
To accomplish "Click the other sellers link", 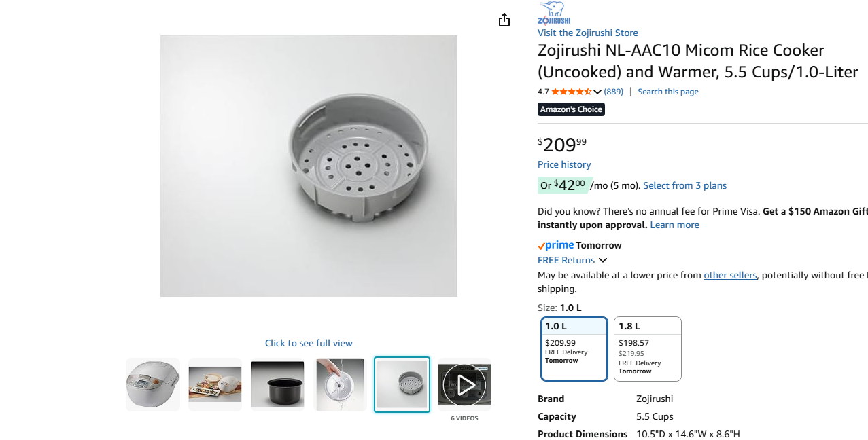I will [x=730, y=275].
